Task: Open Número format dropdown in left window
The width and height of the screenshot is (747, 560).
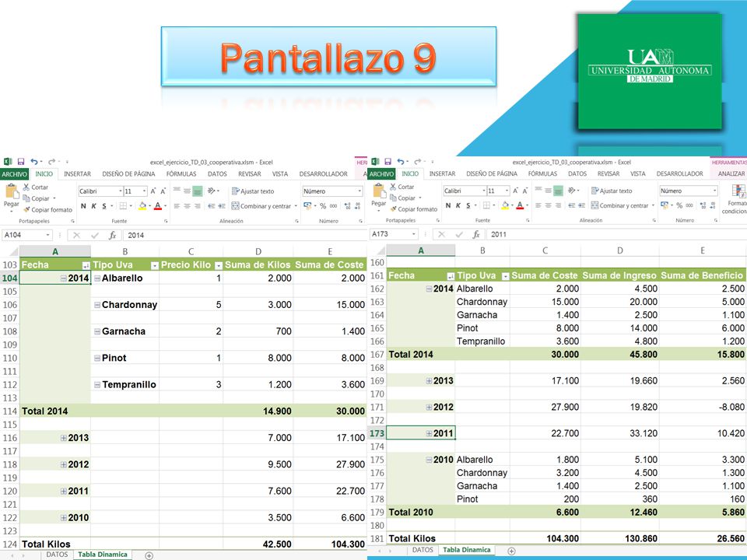Action: click(x=359, y=191)
